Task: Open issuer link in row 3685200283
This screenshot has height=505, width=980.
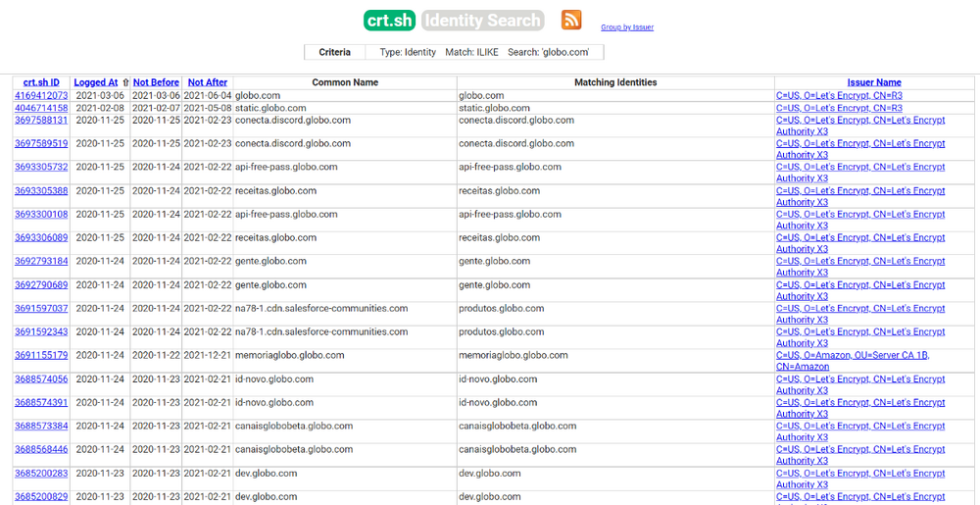Action: pos(860,479)
